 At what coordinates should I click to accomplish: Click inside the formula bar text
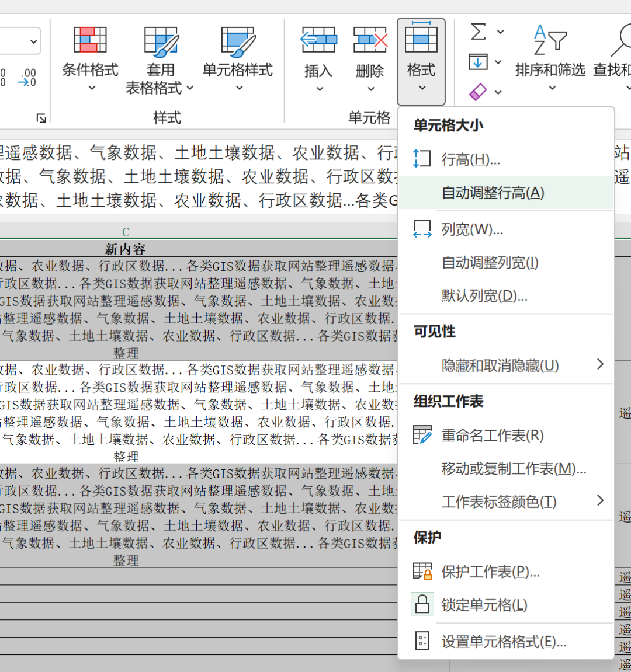[199, 176]
